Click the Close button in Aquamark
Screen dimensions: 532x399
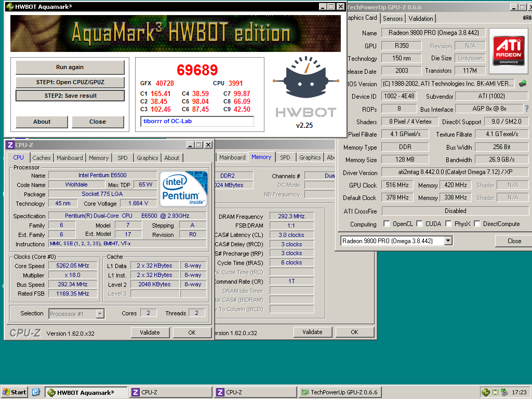98,122
